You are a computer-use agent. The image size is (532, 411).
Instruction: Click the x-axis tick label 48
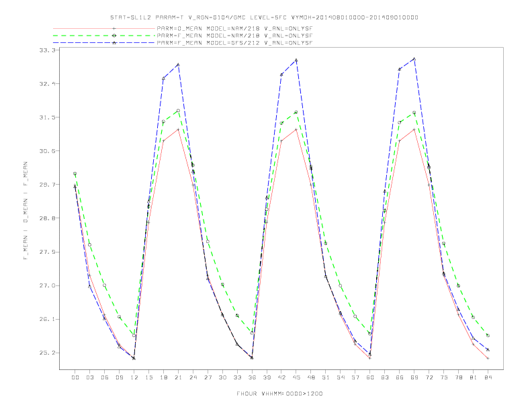[x=311, y=377]
